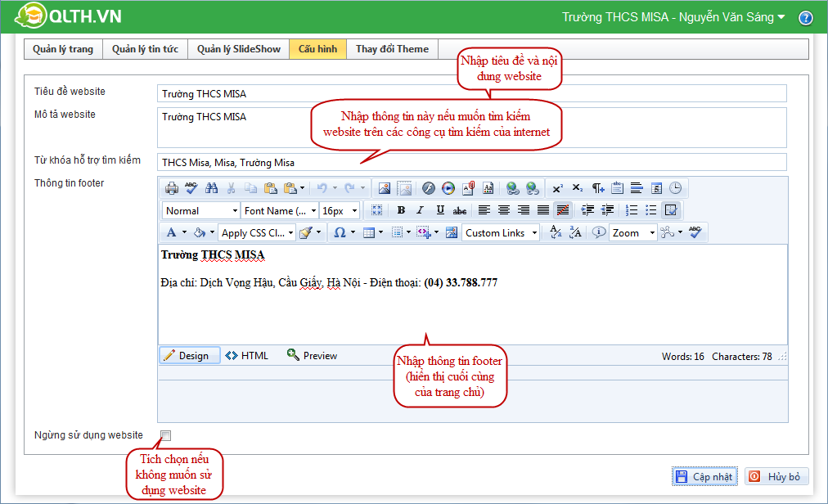Screen dimensions: 828x504
Task: Insert current time with clock icon
Action: click(675, 188)
